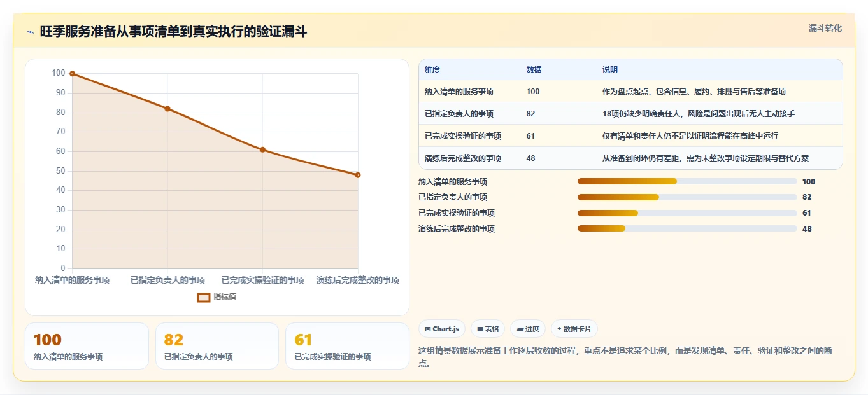The height and width of the screenshot is (395, 868).
Task: Click the 数据 table column header
Action: coord(534,70)
